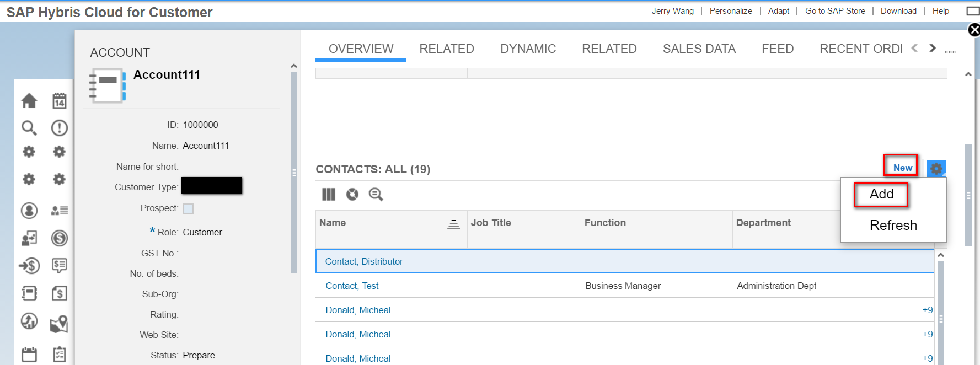Switch to the OVERVIEW tab
This screenshot has width=980, height=365.
tap(361, 49)
